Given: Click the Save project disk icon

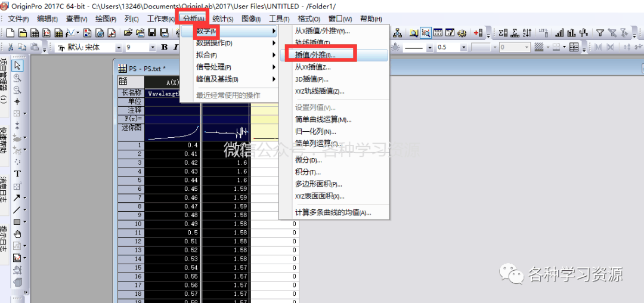Looking at the screenshot, I should coord(151,33).
